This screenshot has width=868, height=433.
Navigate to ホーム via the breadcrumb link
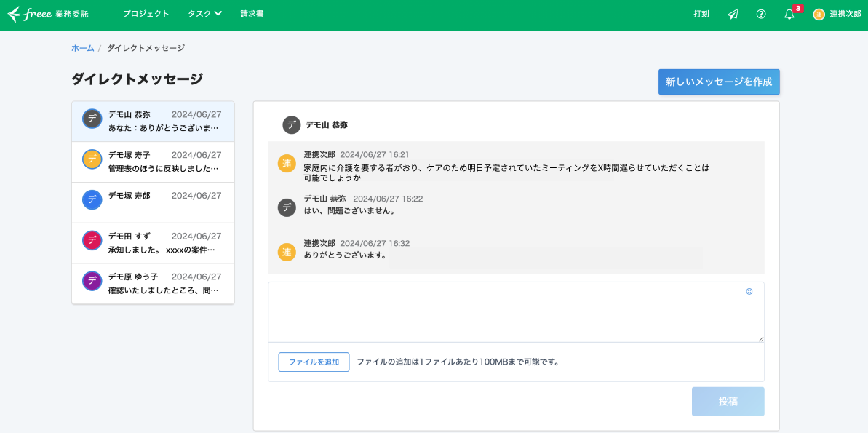(x=82, y=47)
